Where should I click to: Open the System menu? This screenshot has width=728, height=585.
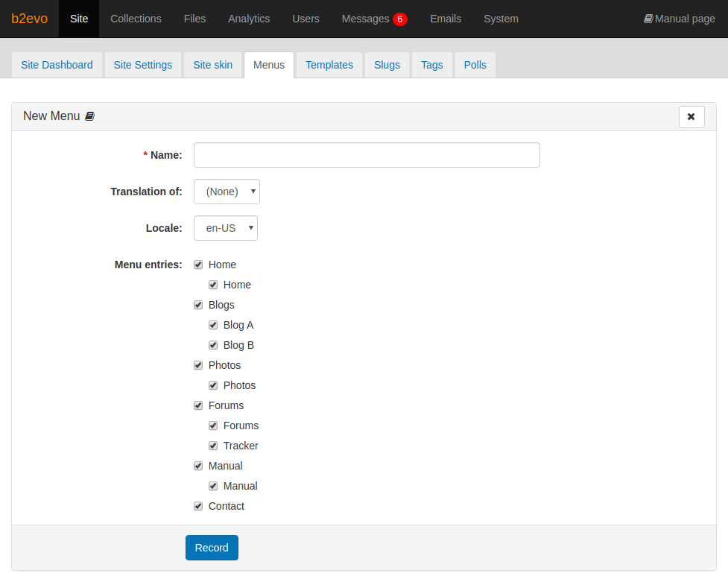(x=501, y=19)
